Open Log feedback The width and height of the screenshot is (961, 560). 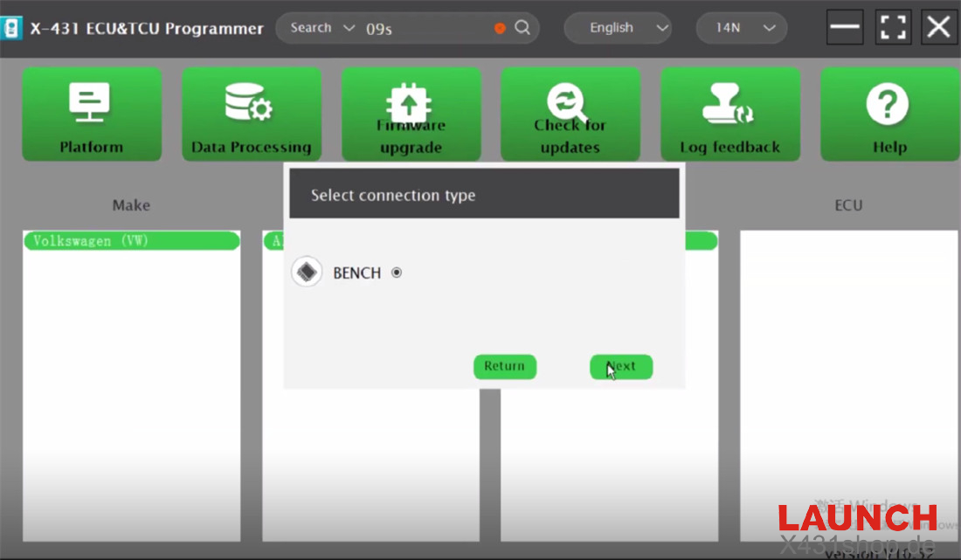click(x=729, y=114)
